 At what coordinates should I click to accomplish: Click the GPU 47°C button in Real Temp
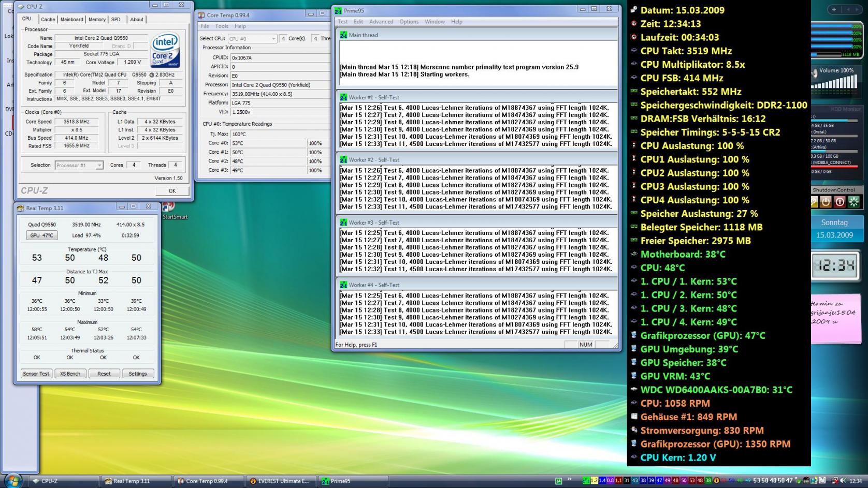(42, 235)
